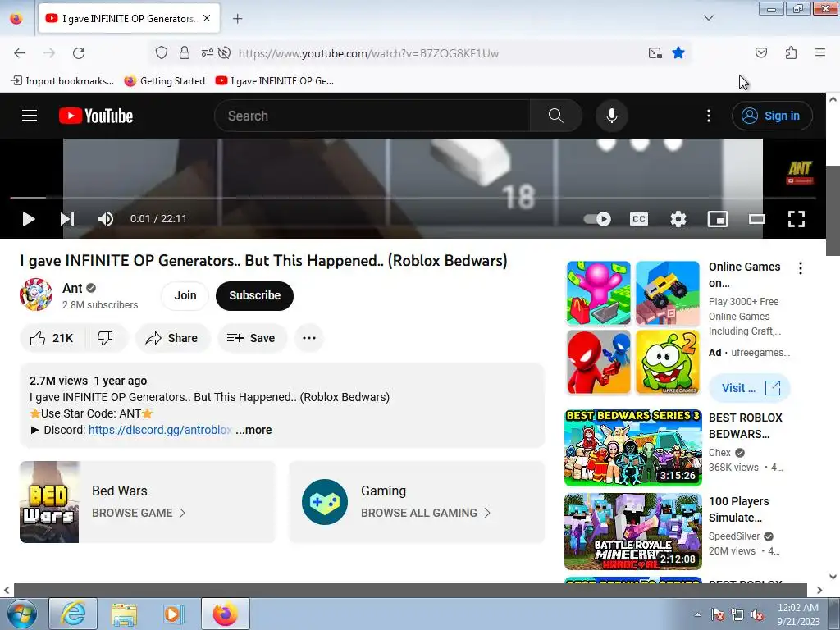Dislike the video

[106, 338]
